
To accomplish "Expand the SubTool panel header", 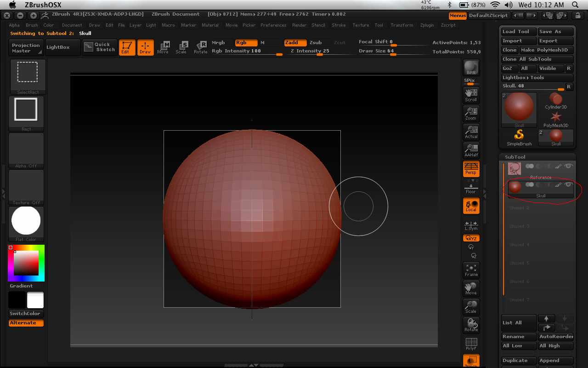I will 515,157.
